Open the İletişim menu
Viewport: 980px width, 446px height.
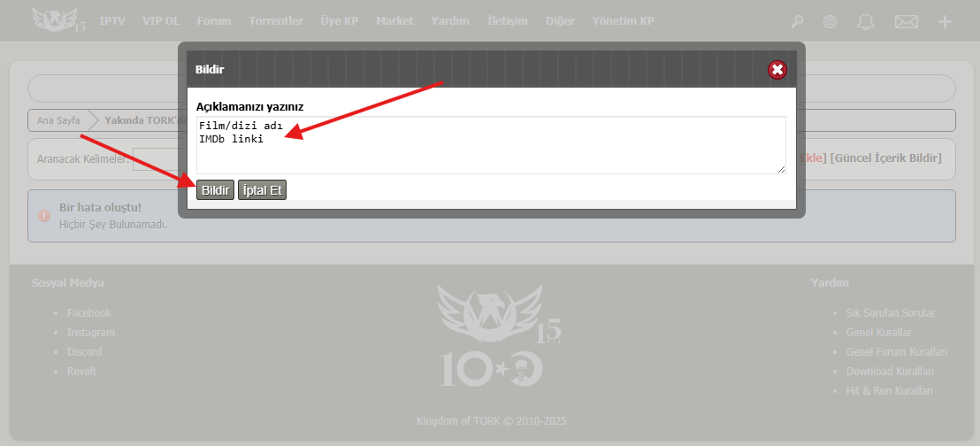point(508,21)
